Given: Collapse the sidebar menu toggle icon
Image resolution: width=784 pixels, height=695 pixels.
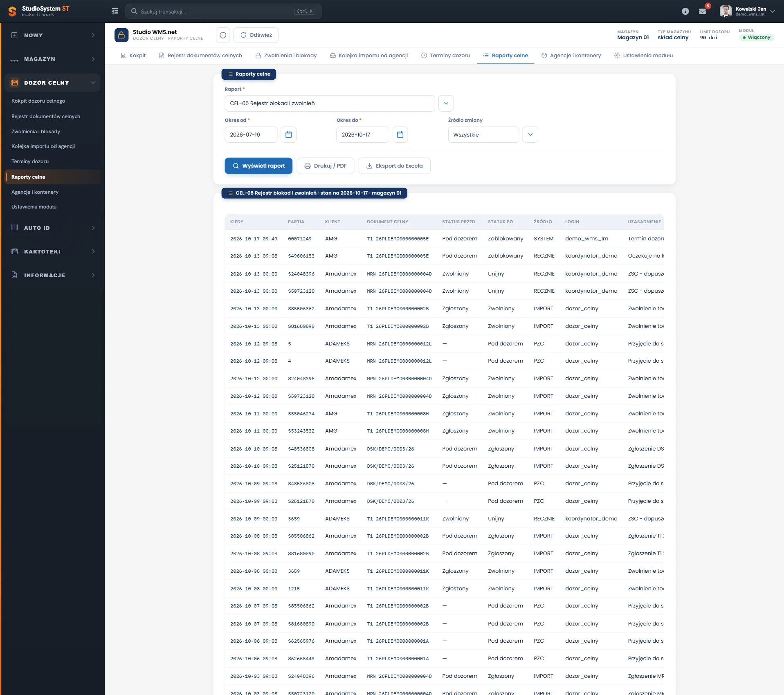Looking at the screenshot, I should click(x=115, y=11).
